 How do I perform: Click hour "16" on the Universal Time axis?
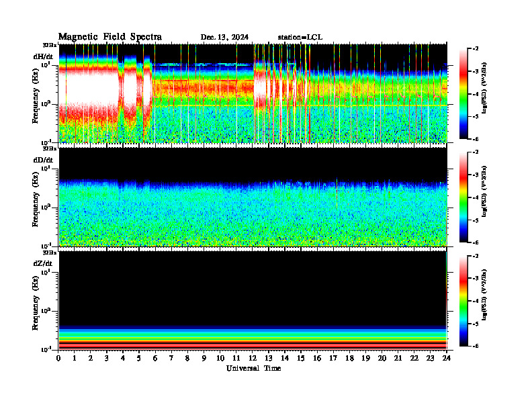(317, 359)
